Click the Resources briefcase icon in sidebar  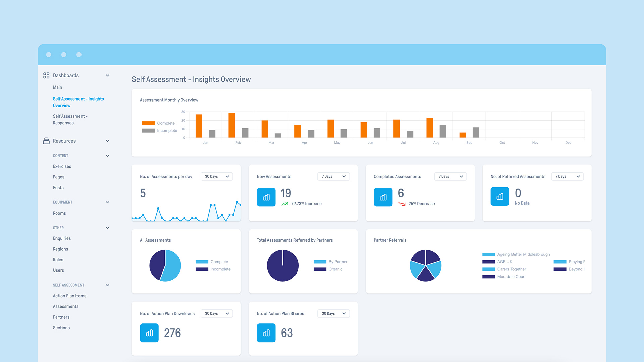(46, 141)
